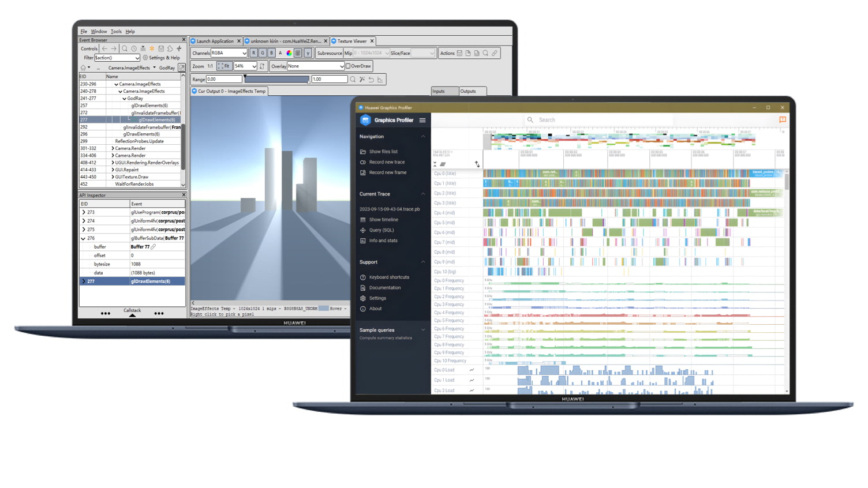Toggle the R red channel button
Viewport: 868px width, 488px height.
point(253,53)
